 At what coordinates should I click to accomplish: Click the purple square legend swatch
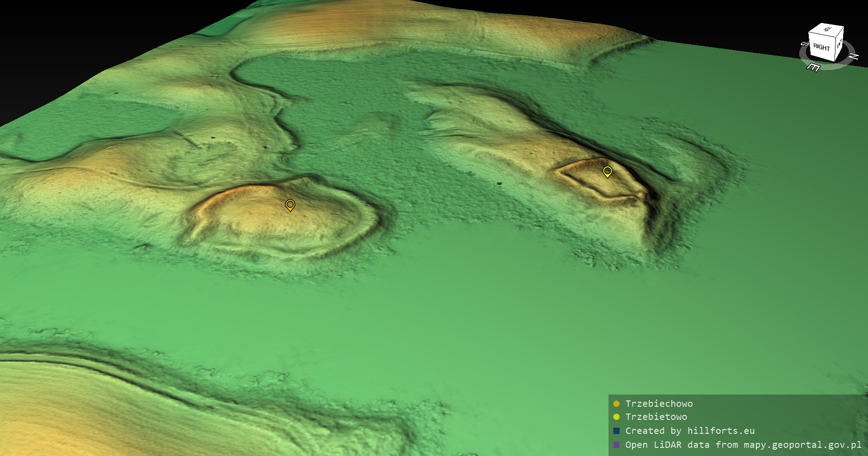[x=616, y=445]
